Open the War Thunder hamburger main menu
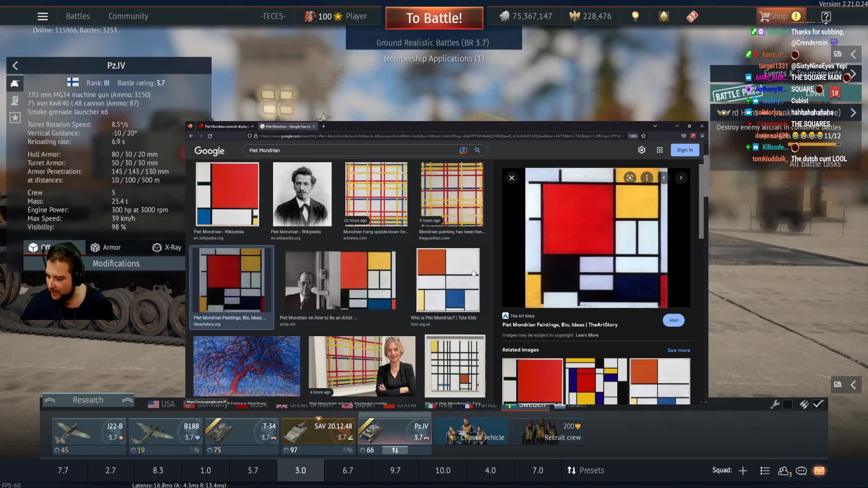Viewport: 868px width, 488px height. tap(42, 16)
